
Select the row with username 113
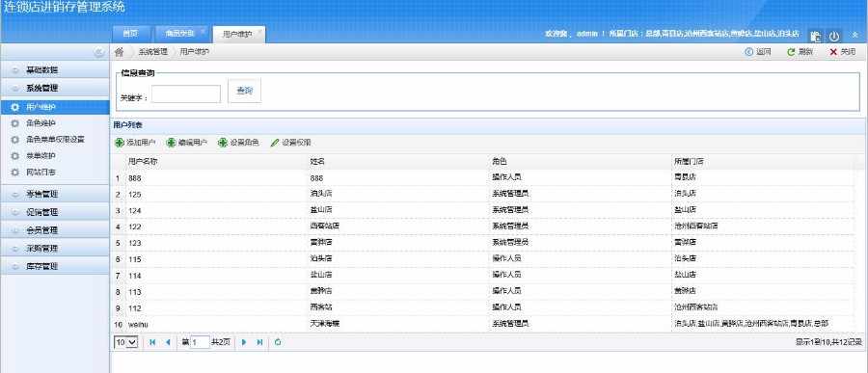(x=482, y=291)
